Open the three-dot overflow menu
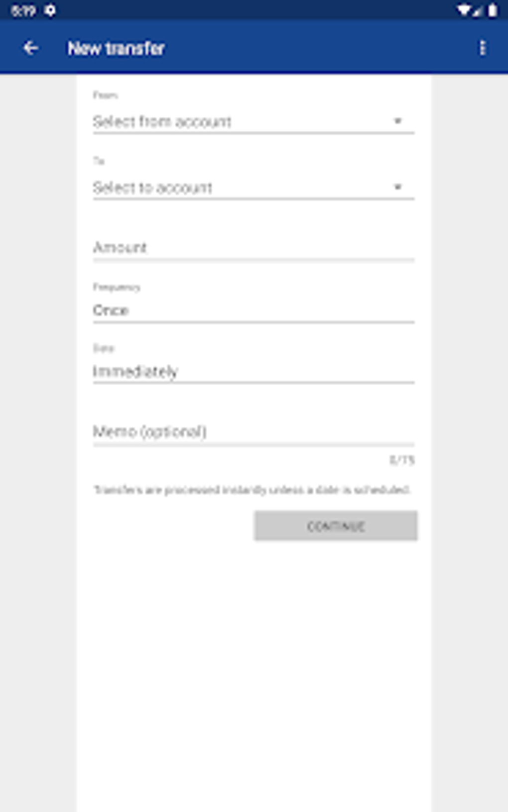The image size is (508, 812). point(482,48)
